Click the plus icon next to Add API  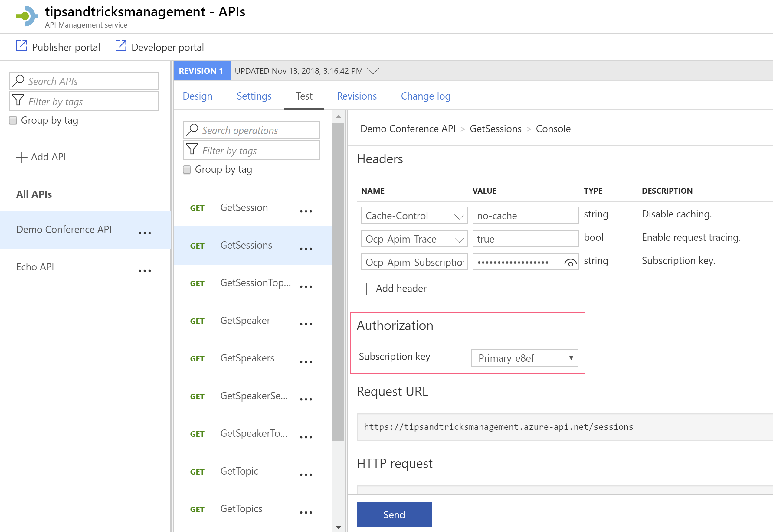(x=22, y=157)
